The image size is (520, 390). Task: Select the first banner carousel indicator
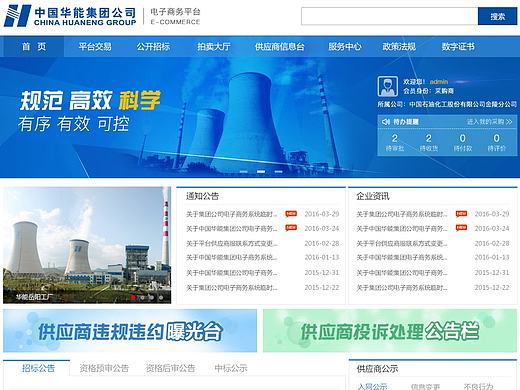coord(244,172)
